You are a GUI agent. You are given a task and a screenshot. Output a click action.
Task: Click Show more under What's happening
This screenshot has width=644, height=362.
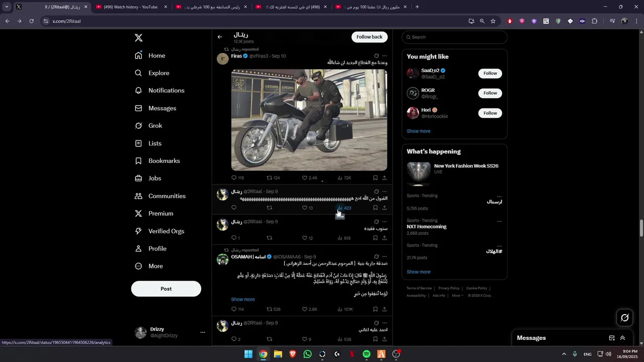point(419,272)
